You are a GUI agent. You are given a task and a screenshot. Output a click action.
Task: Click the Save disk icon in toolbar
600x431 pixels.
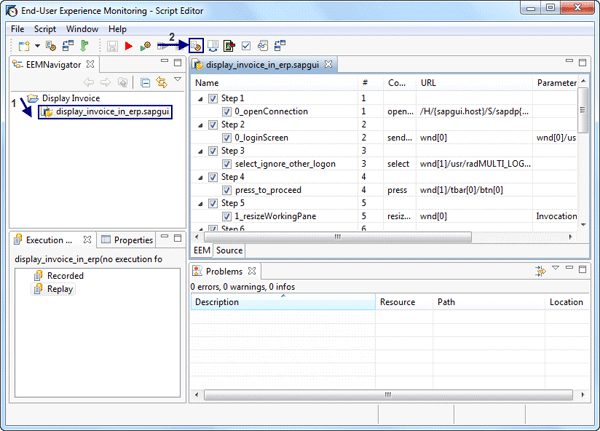tap(112, 46)
